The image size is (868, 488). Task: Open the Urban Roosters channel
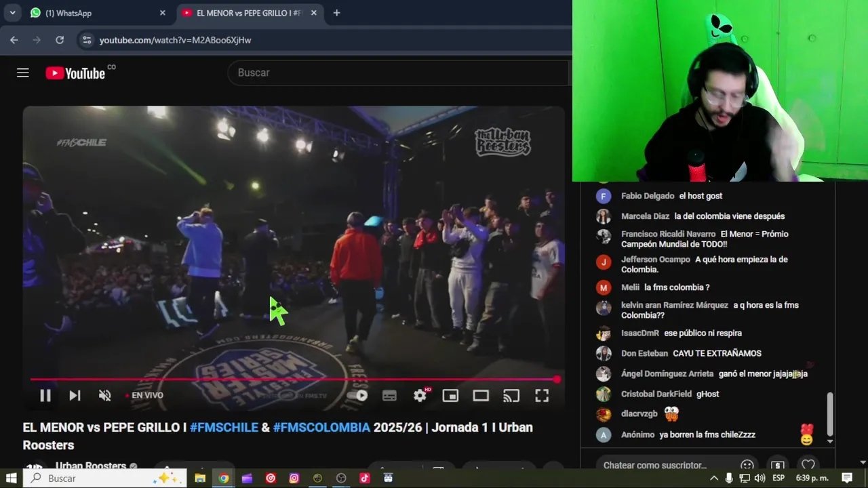pyautogui.click(x=91, y=466)
